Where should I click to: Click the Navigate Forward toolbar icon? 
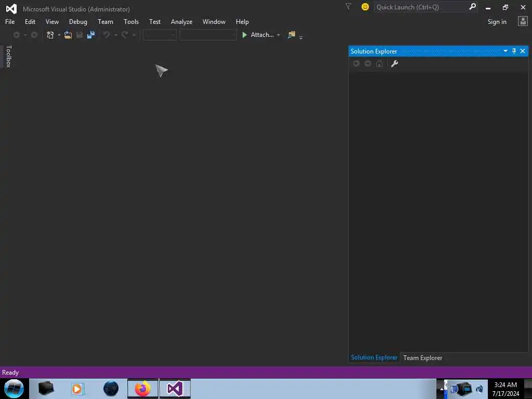[34, 35]
